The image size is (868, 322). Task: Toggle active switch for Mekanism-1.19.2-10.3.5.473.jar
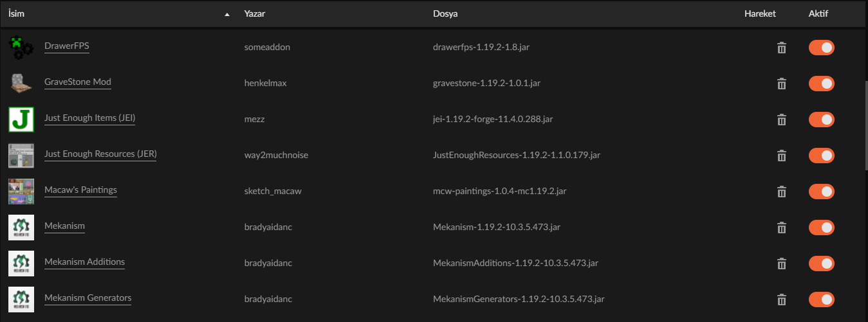pos(821,228)
